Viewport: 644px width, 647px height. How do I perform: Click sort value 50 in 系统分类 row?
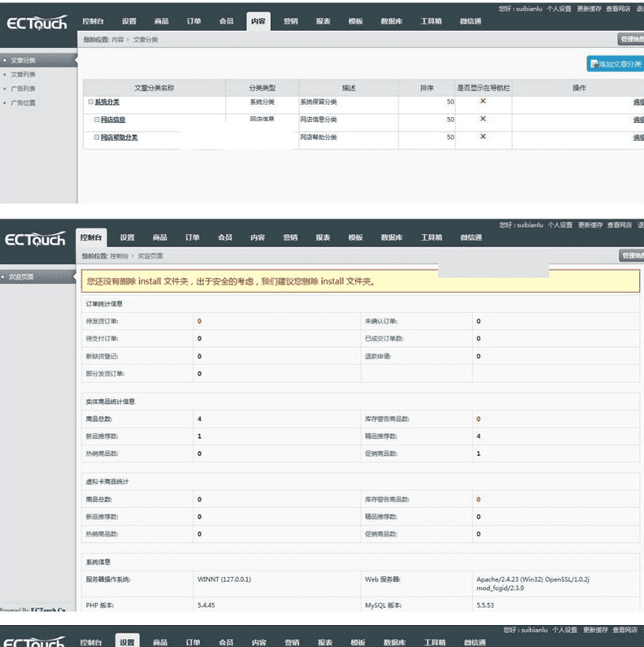coord(450,102)
